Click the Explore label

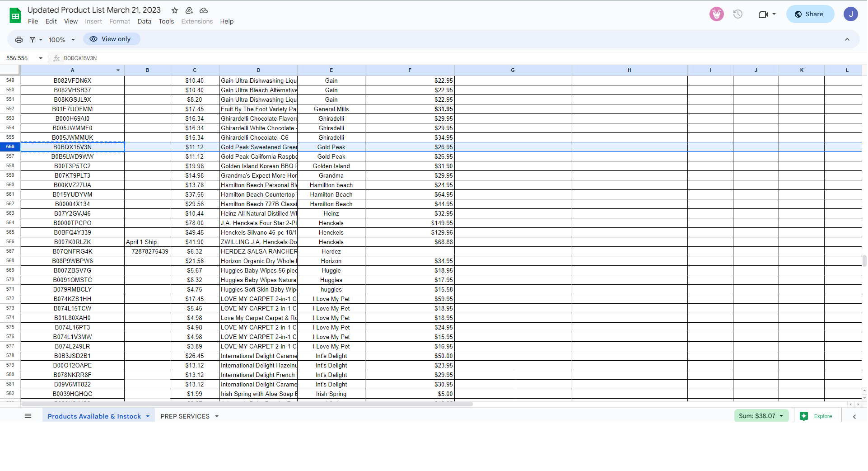823,416
